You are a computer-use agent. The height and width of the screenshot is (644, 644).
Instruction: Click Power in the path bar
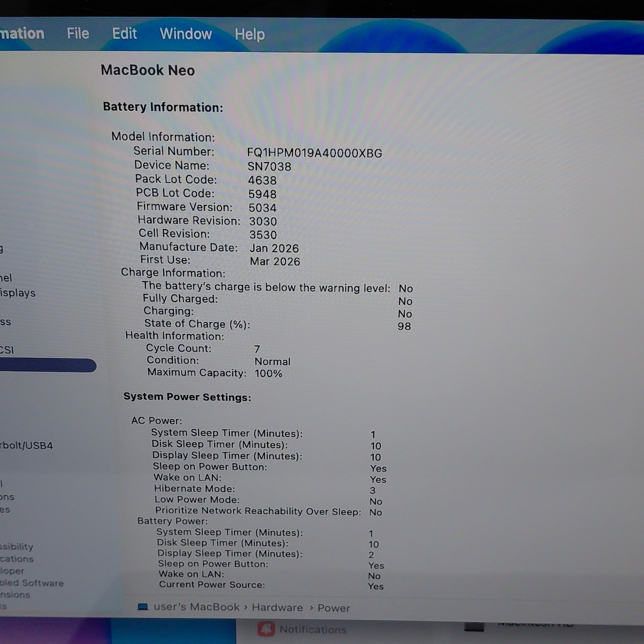coord(334,608)
